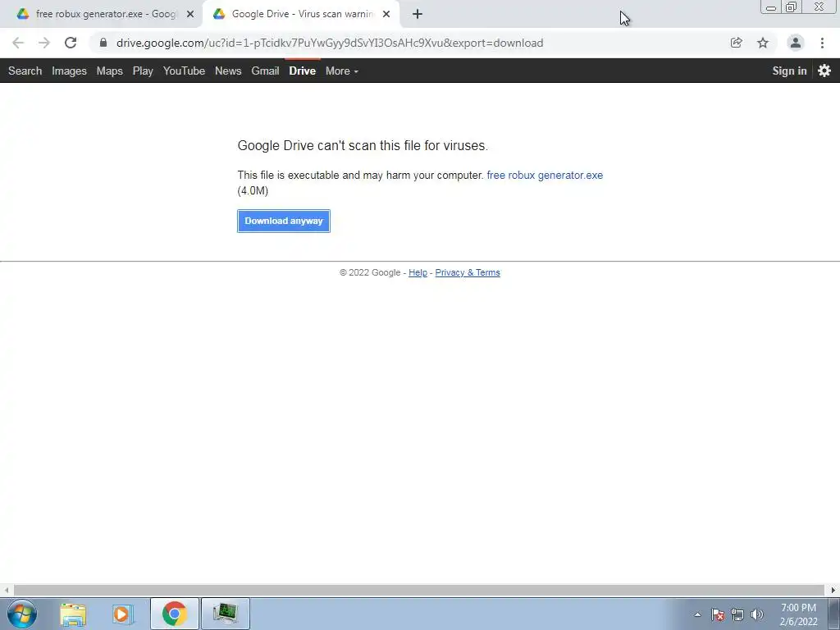The height and width of the screenshot is (630, 840).
Task: Click the address bar URL
Action: coord(330,43)
